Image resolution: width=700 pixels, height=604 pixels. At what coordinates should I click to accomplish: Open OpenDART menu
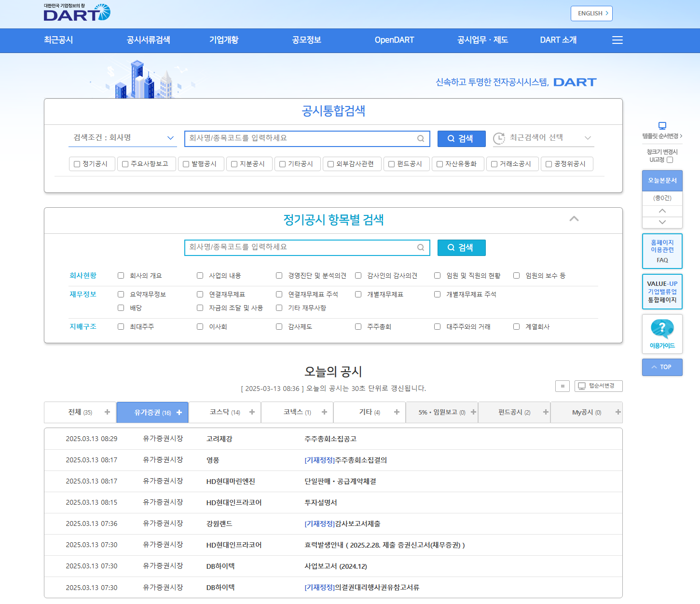click(394, 40)
